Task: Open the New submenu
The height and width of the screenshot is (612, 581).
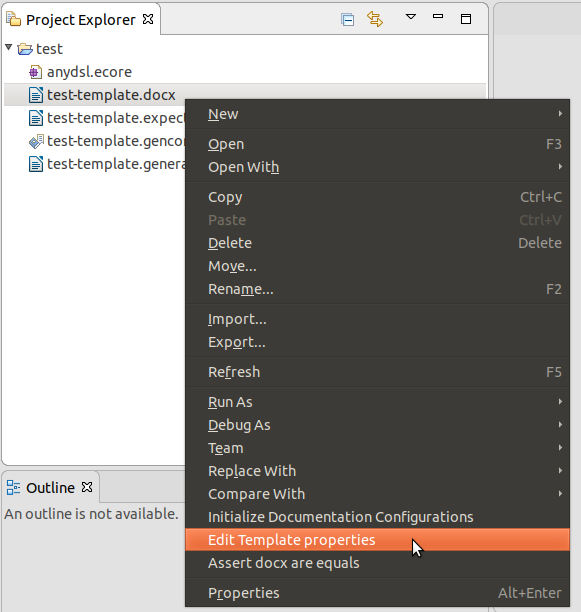Action: [x=377, y=114]
